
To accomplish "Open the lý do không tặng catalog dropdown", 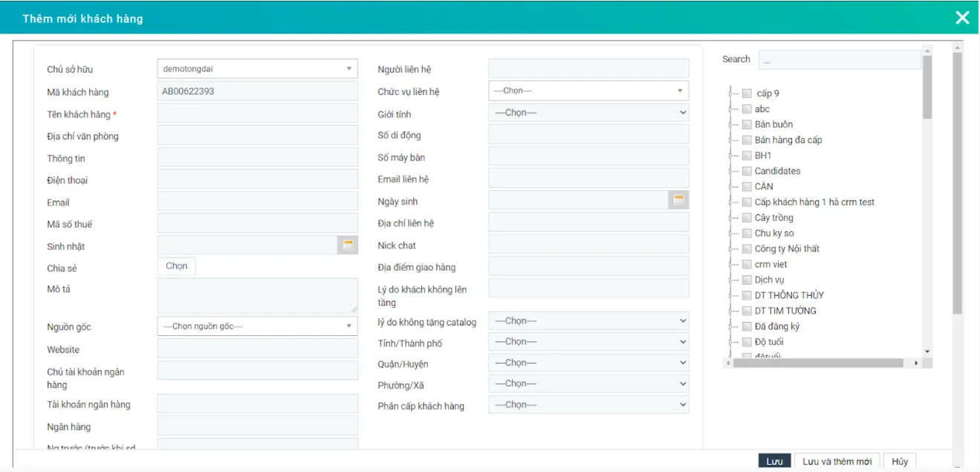I will (588, 321).
